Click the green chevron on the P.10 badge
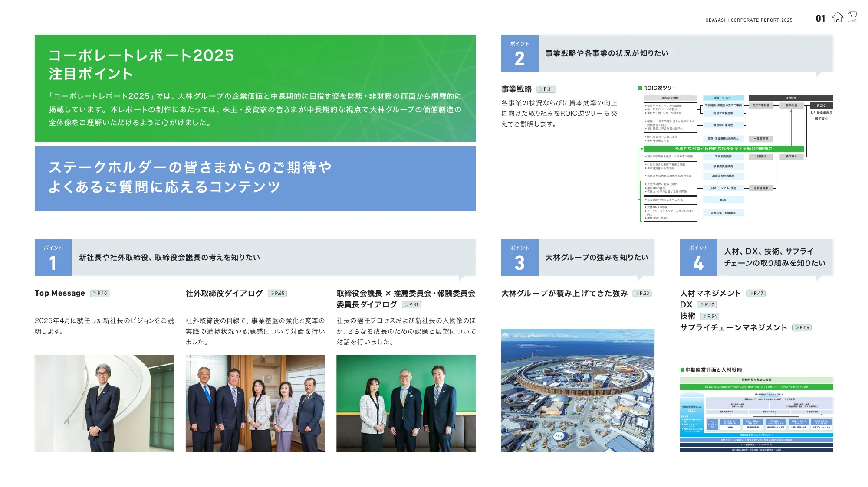This screenshot has height=487, width=868. pos(95,293)
